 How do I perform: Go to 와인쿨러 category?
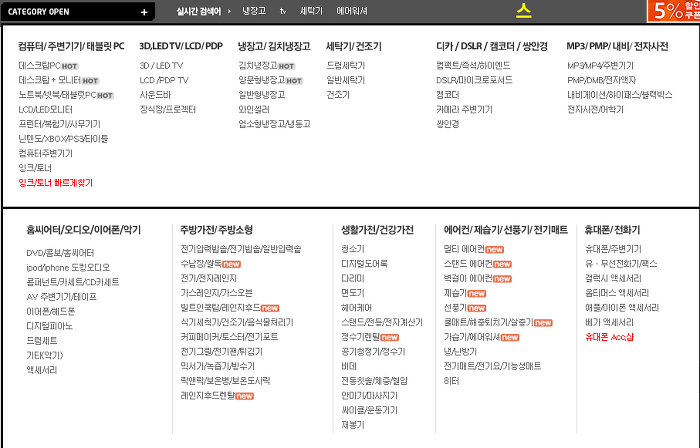(254, 110)
